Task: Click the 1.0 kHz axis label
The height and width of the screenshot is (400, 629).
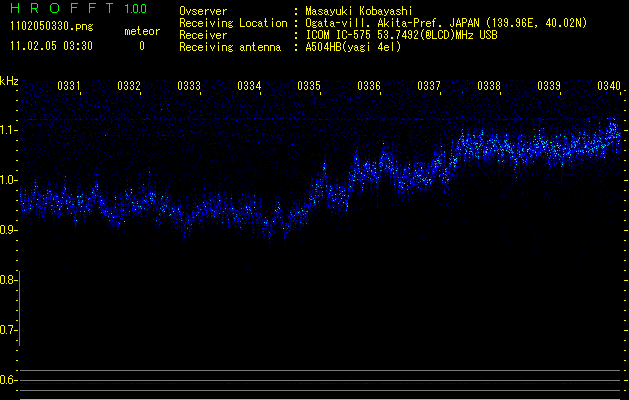Action: point(8,180)
